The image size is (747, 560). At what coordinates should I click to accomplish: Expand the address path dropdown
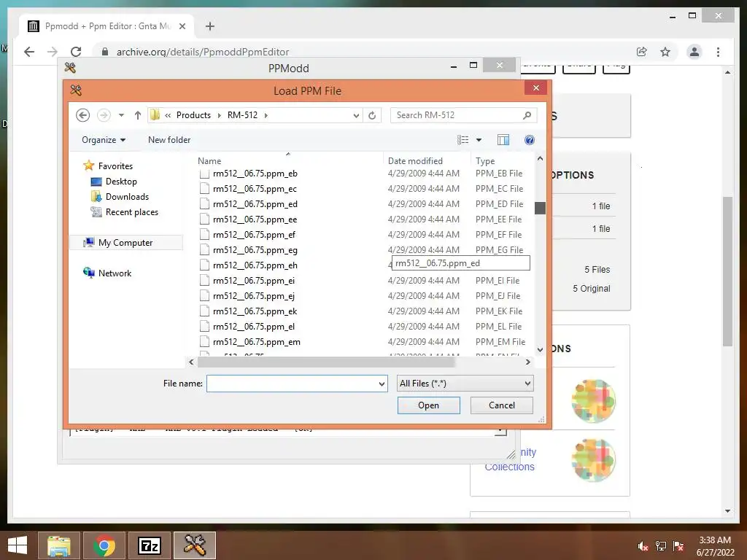click(356, 115)
